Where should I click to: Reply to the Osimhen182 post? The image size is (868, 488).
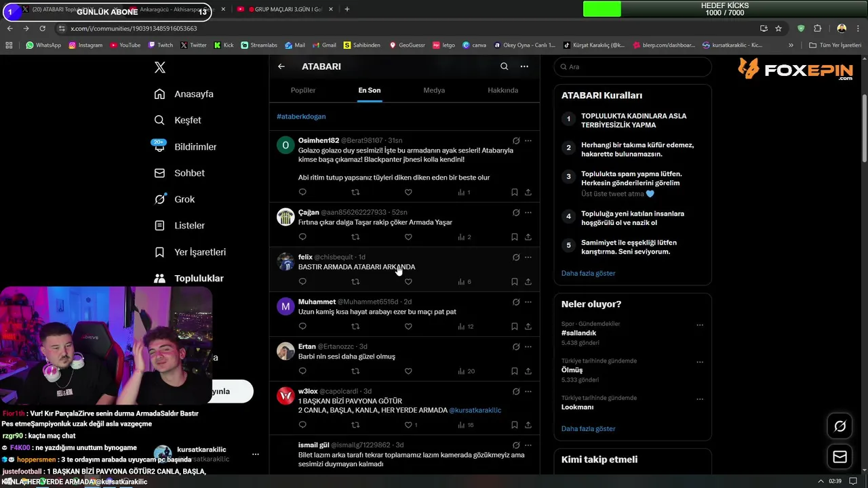(x=302, y=192)
